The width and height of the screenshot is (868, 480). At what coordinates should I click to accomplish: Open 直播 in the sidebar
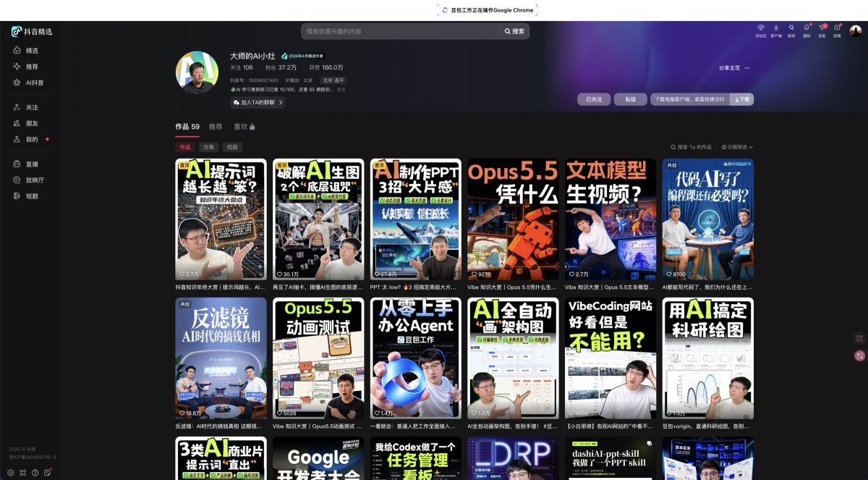(x=26, y=164)
